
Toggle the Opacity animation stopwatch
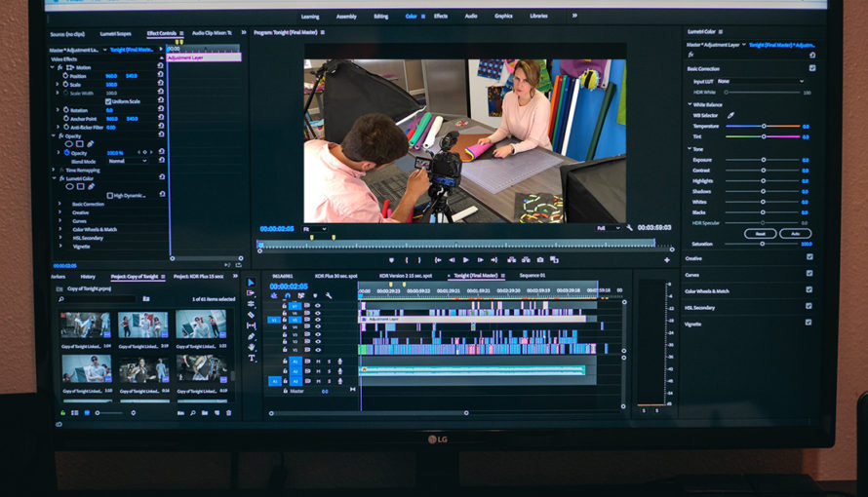coord(67,153)
